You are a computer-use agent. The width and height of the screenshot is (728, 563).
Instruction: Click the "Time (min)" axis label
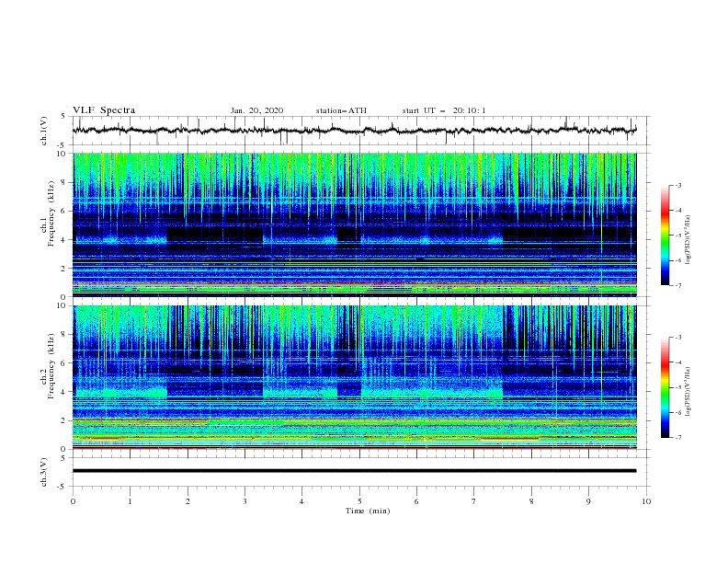368,511
